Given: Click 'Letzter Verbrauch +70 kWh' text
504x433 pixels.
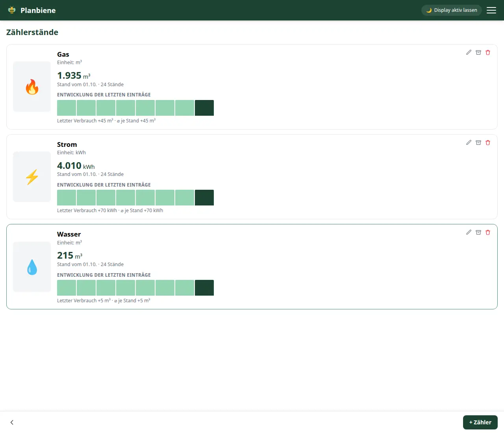Looking at the screenshot, I should pyautogui.click(x=87, y=211).
